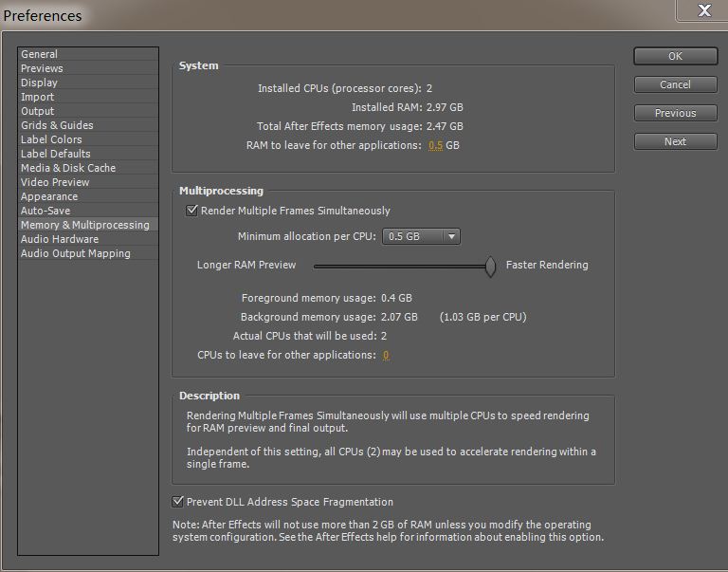Open Media & Disk Cache settings
728x572 pixels.
88,168
